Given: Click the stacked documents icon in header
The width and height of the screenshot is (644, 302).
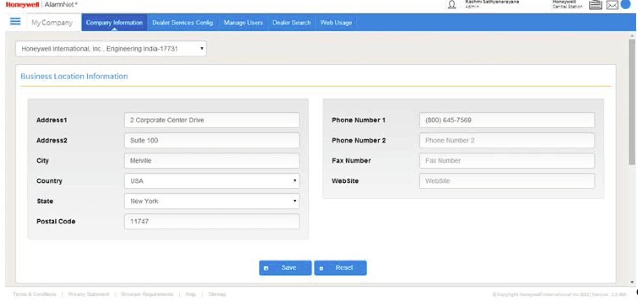Looking at the screenshot, I should 595,5.
